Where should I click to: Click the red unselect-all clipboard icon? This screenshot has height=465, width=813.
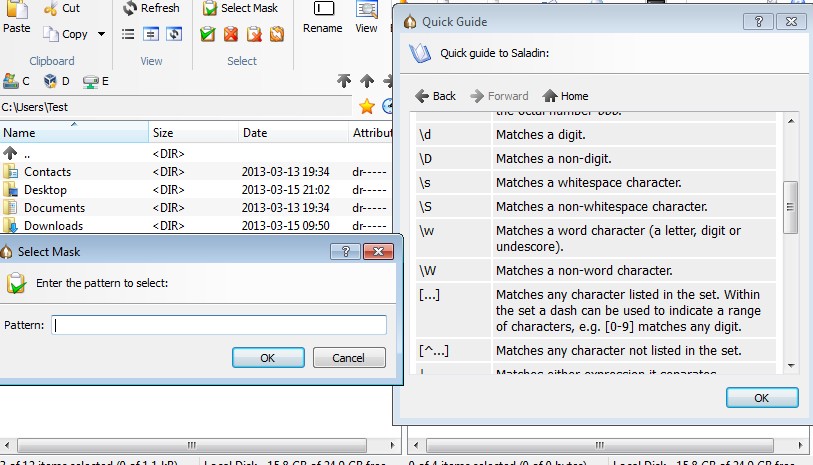tap(231, 34)
